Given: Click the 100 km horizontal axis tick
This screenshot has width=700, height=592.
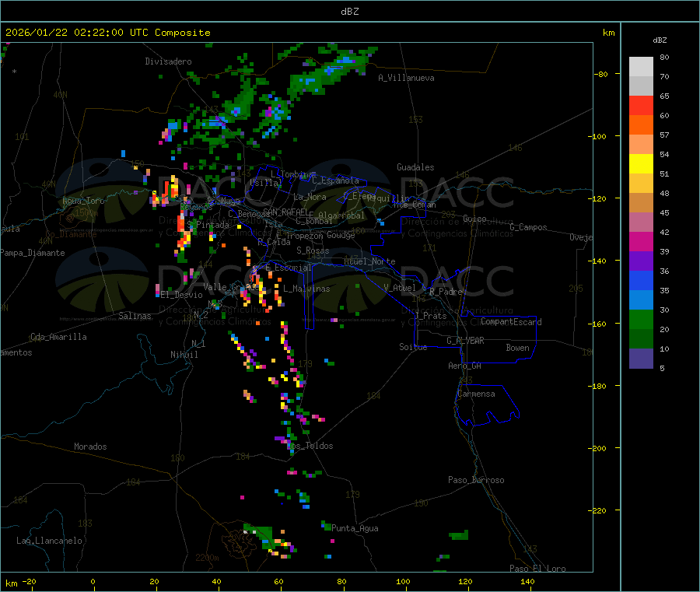Looking at the screenshot, I should pyautogui.click(x=403, y=581).
